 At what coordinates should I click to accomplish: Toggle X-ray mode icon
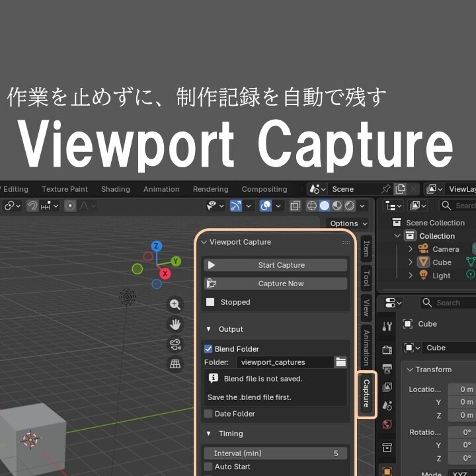click(x=295, y=206)
